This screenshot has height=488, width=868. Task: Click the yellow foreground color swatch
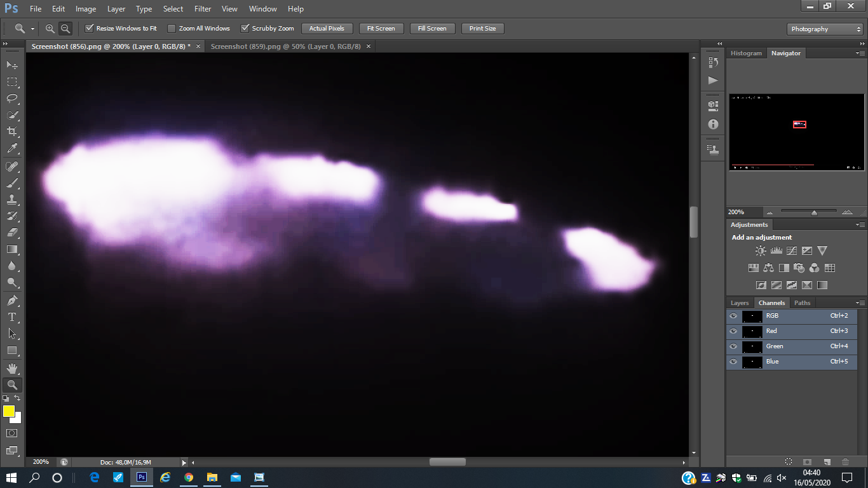click(x=8, y=412)
